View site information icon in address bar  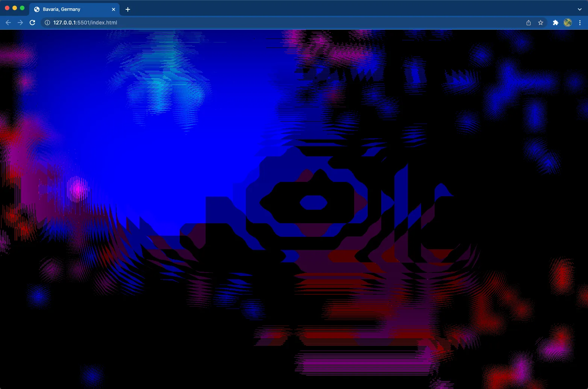click(47, 23)
